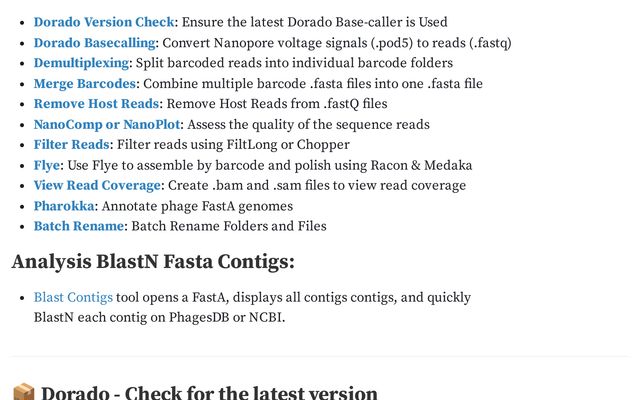Open the Dorado Basecalling link
The width and height of the screenshot is (640, 400).
click(x=94, y=42)
